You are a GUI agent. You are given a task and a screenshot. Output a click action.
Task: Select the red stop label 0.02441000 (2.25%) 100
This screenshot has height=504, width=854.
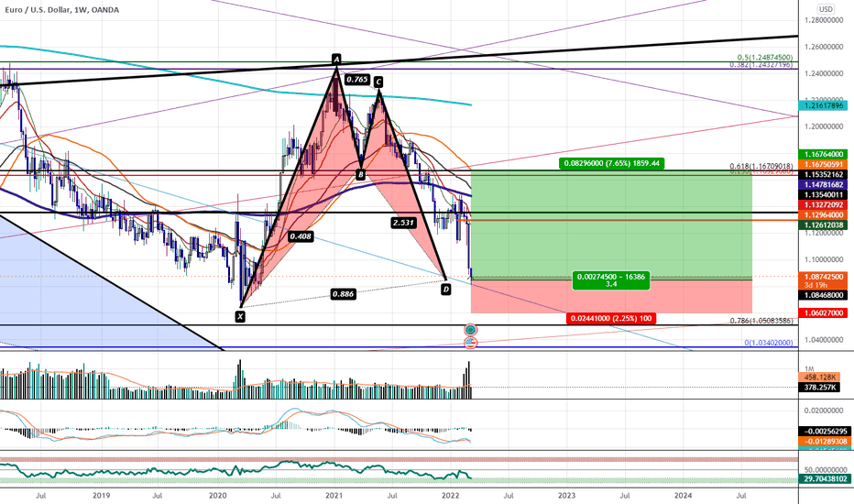coord(611,318)
